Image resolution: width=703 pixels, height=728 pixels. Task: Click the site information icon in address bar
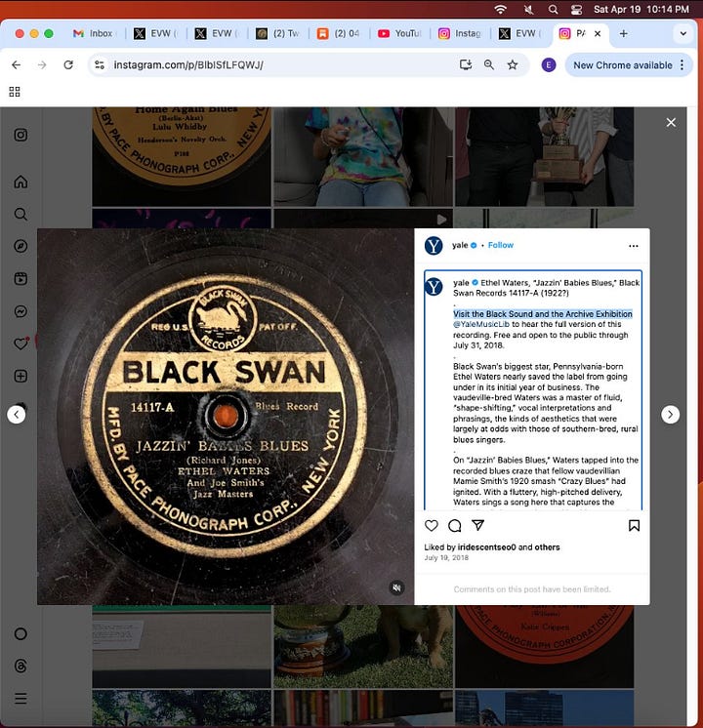[100, 65]
